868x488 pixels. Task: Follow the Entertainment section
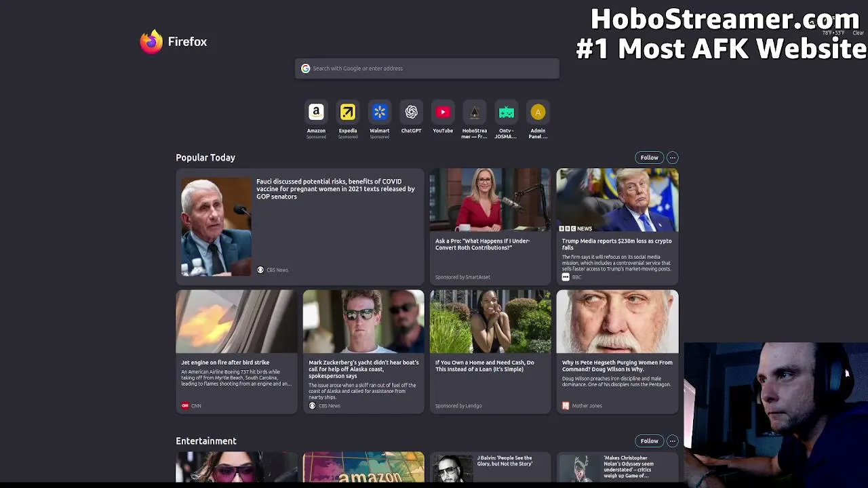click(x=649, y=441)
